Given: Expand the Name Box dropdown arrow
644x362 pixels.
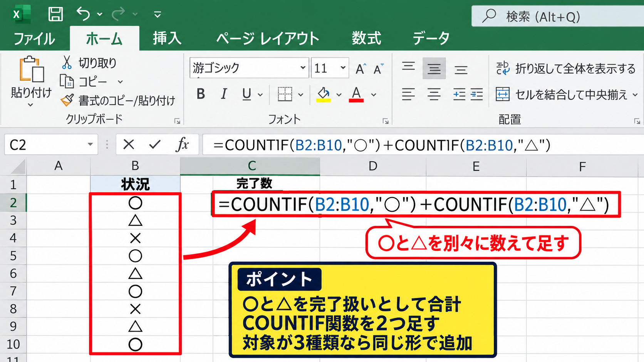Looking at the screenshot, I should (x=90, y=145).
